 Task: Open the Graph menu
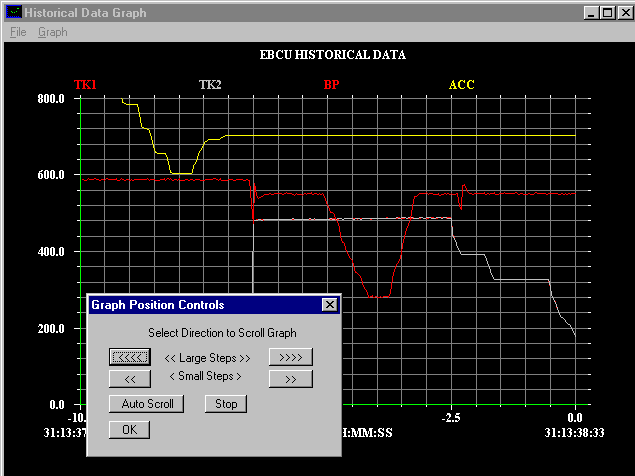[x=52, y=32]
